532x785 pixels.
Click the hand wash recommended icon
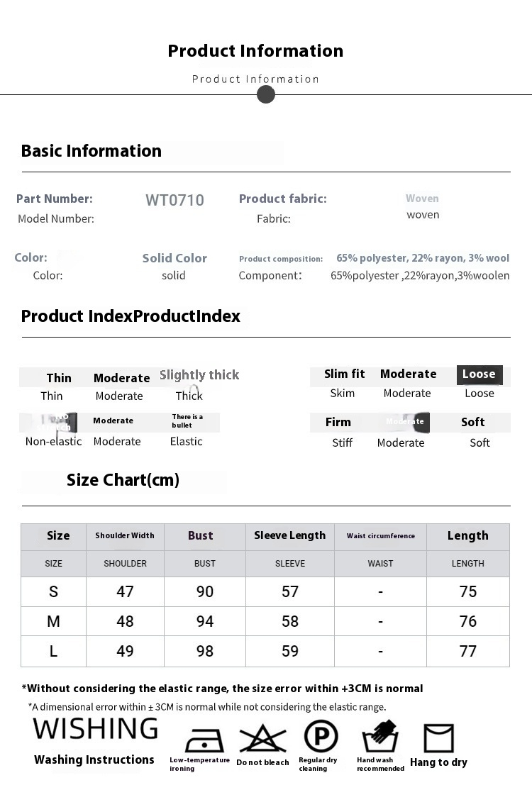click(x=380, y=737)
